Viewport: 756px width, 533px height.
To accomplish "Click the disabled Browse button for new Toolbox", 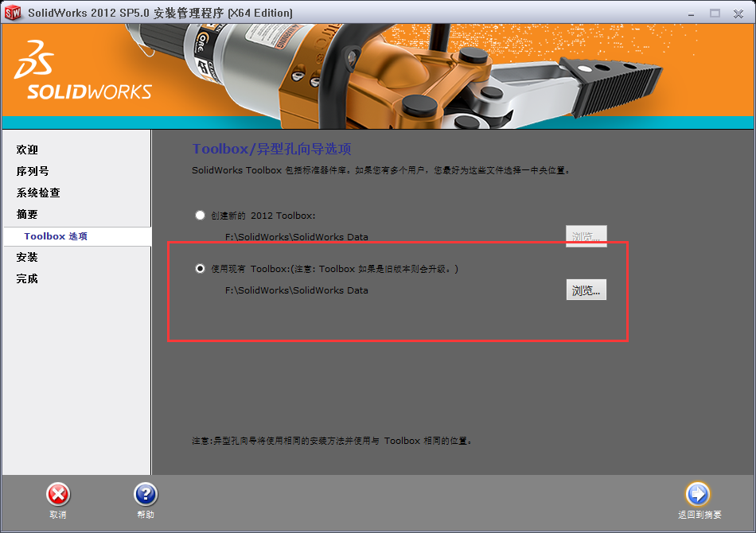I will coord(586,236).
